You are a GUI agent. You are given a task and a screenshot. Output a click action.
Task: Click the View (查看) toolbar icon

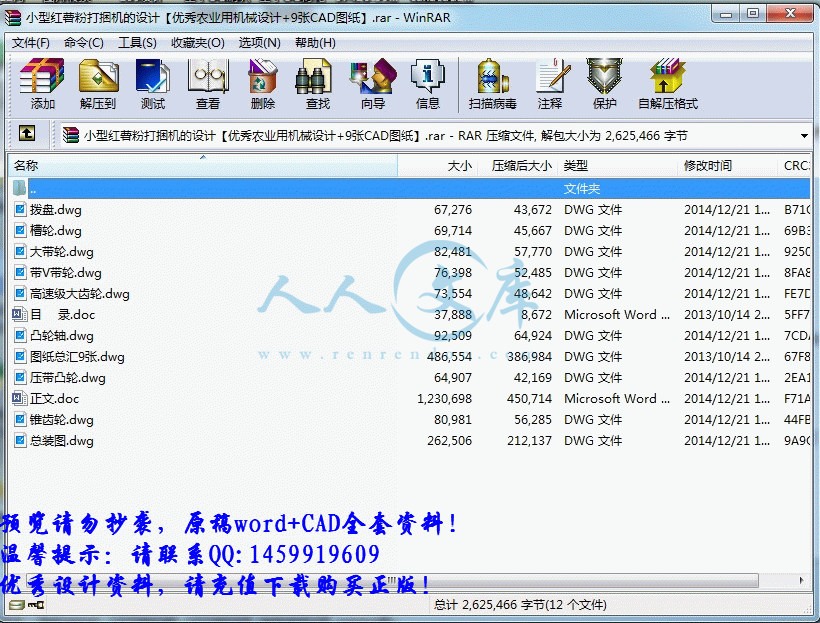click(208, 76)
